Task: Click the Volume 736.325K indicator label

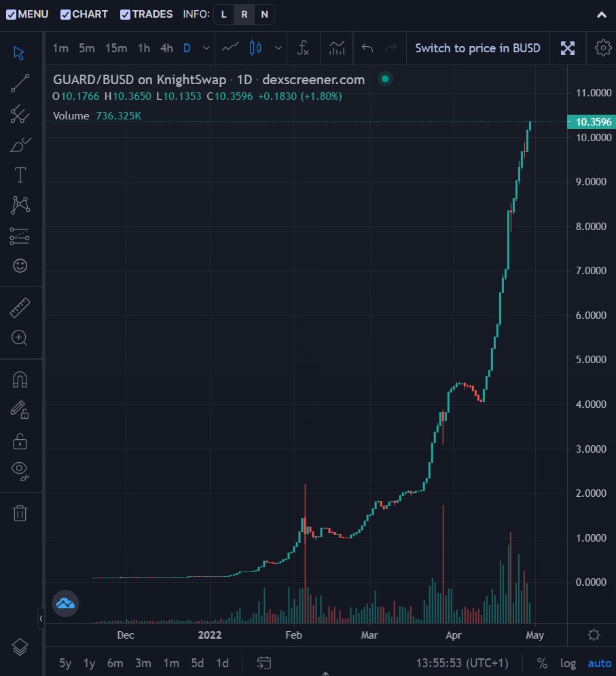Action: point(97,115)
